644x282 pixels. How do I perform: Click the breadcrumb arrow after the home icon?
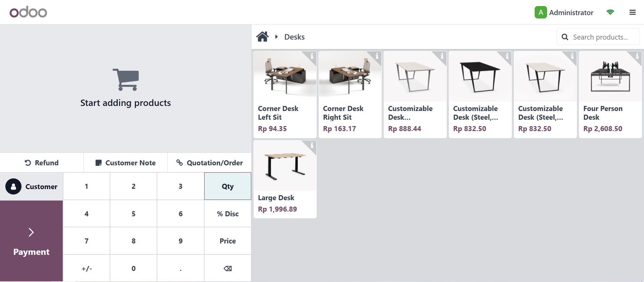tap(276, 37)
